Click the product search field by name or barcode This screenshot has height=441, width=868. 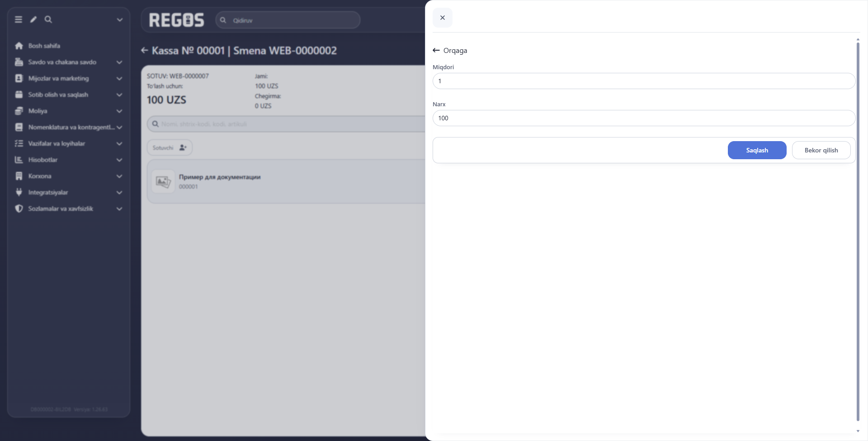[x=286, y=124]
